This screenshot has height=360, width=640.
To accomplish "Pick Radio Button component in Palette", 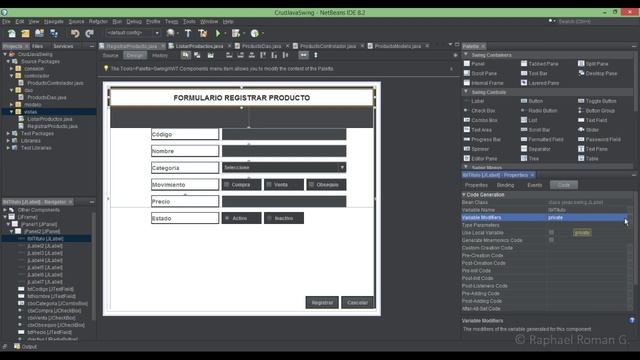I will tap(539, 111).
